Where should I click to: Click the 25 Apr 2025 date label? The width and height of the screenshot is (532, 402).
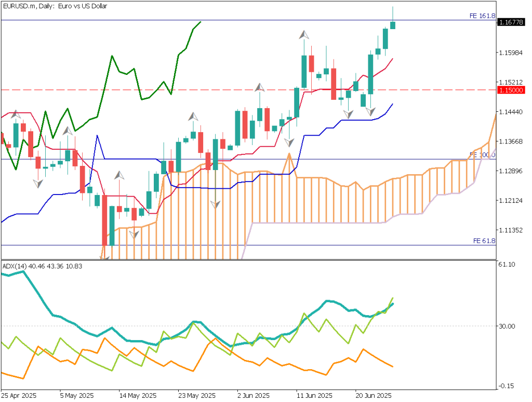click(19, 396)
